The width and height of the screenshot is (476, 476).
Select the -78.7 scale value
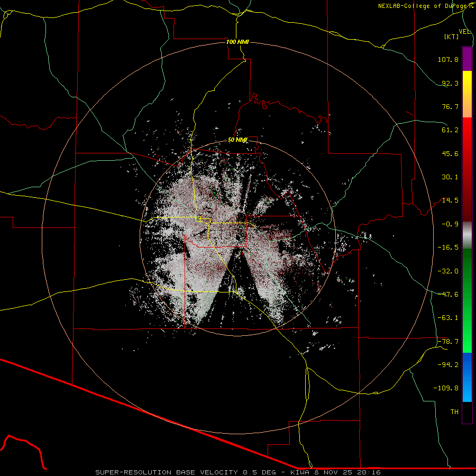pyautogui.click(x=448, y=342)
